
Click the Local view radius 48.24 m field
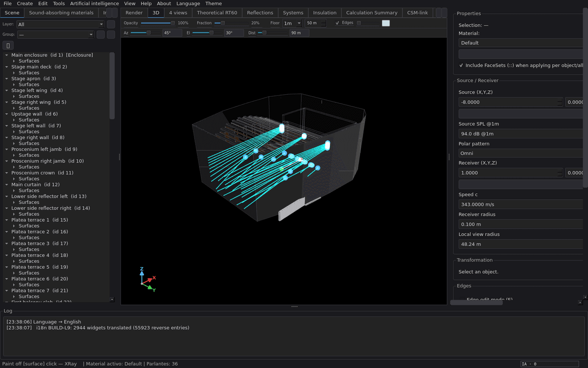tap(520, 244)
